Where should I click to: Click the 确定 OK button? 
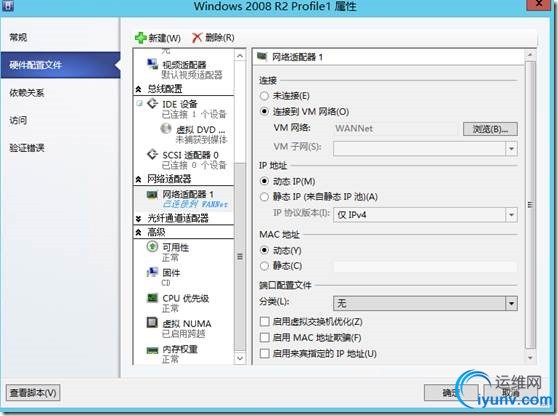point(451,393)
